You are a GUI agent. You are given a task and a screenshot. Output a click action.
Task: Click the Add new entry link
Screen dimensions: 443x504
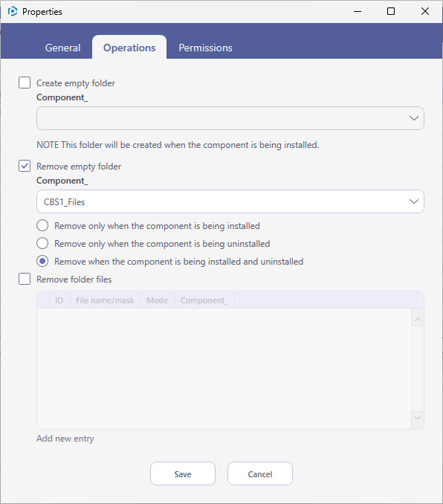coord(65,439)
